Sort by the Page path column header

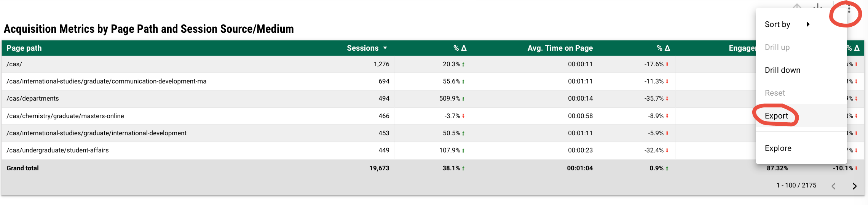tap(24, 48)
